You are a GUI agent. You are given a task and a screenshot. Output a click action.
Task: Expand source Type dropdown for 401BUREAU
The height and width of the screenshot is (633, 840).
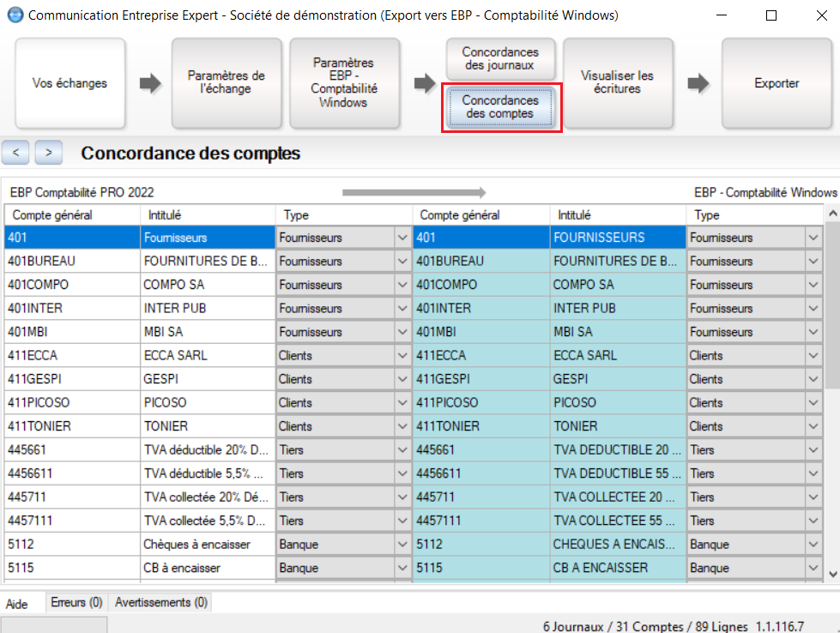click(402, 262)
